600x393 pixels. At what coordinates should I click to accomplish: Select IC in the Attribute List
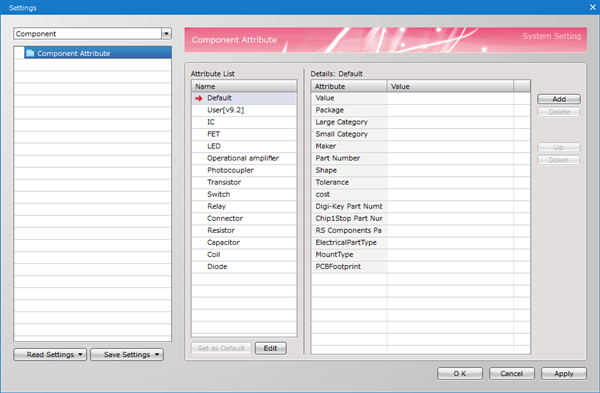(x=244, y=122)
